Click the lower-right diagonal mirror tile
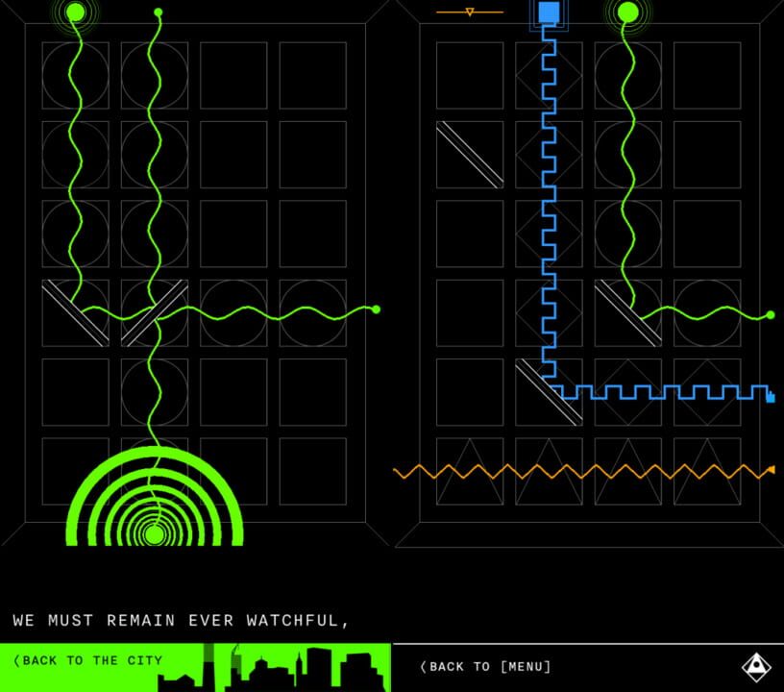Image resolution: width=784 pixels, height=692 pixels. pos(628,309)
